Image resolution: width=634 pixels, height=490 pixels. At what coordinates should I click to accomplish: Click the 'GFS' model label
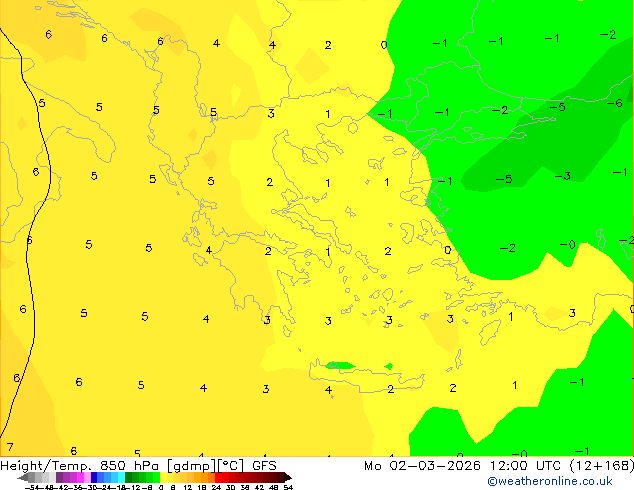pos(264,466)
